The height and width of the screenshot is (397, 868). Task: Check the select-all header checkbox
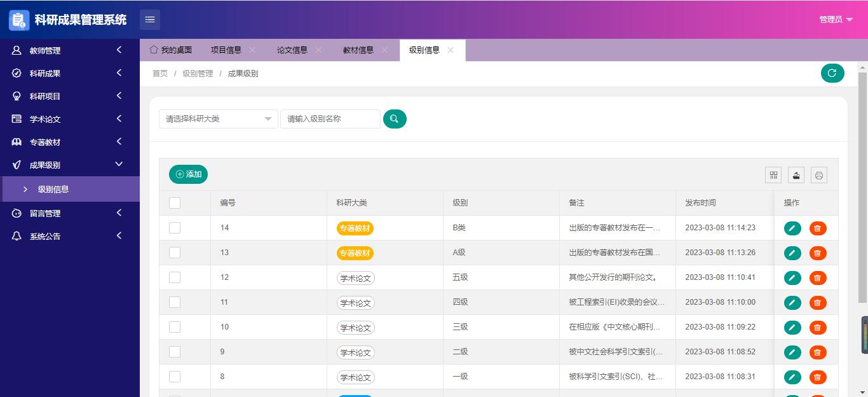pyautogui.click(x=175, y=203)
